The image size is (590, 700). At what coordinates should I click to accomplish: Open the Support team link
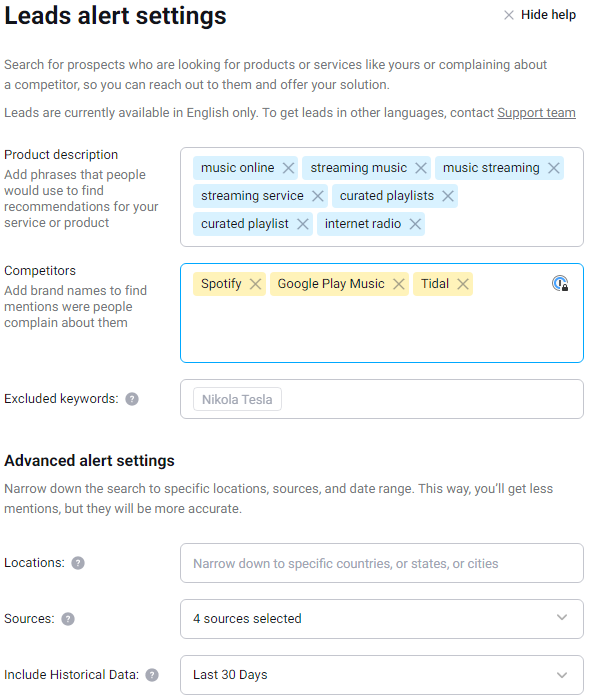[x=536, y=113]
